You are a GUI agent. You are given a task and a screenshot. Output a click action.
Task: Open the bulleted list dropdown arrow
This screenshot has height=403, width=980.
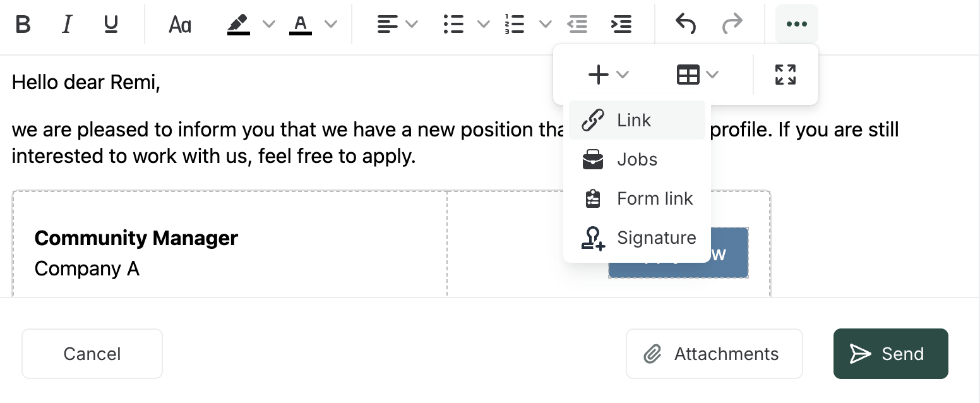click(x=483, y=25)
